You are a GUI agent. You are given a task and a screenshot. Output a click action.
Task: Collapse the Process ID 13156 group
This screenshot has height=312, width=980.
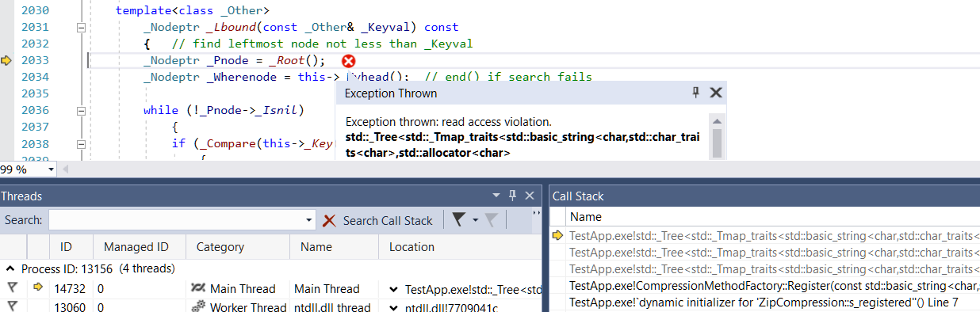pos(8,269)
